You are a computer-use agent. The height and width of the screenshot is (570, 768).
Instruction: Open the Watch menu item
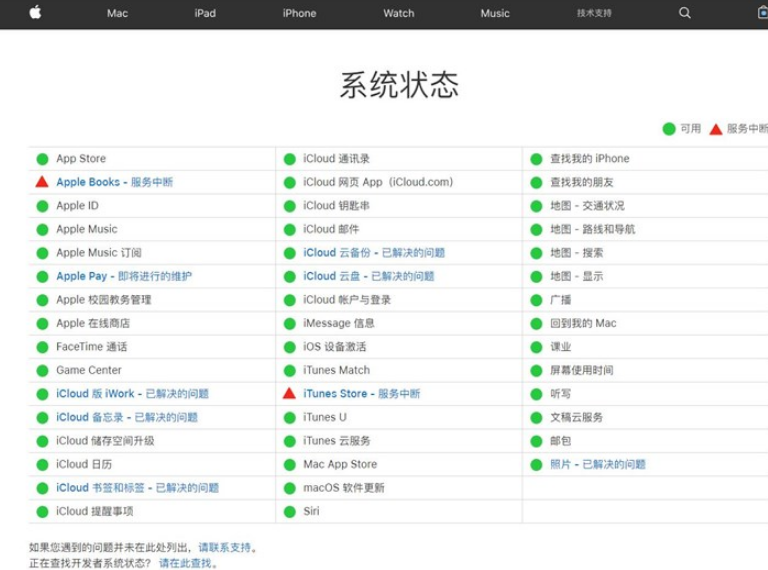pyautogui.click(x=399, y=13)
